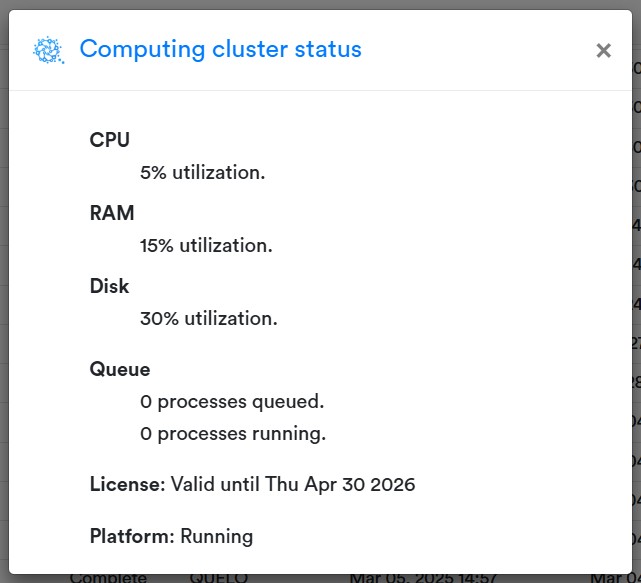Click the License label
The width and height of the screenshot is (641, 583).
pyautogui.click(x=127, y=485)
